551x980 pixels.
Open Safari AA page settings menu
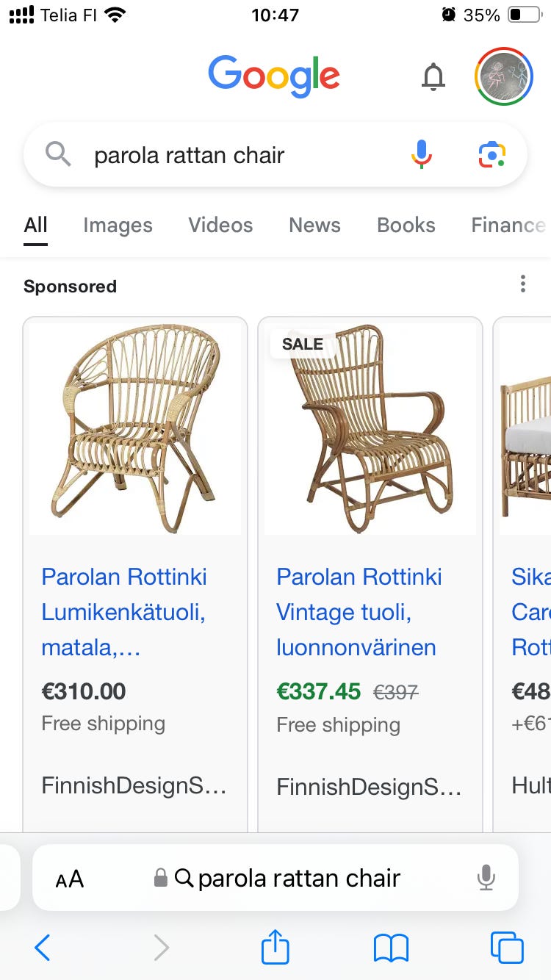pos(70,879)
